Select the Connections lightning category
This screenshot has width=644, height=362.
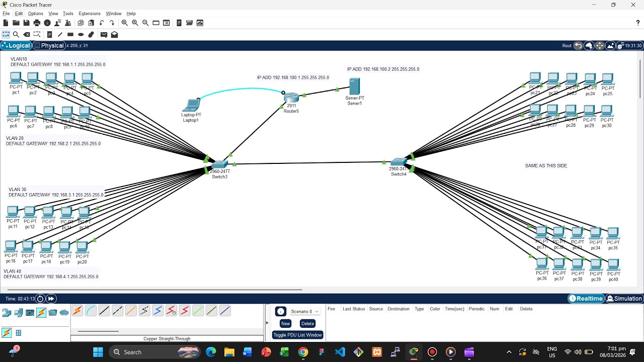41,313
